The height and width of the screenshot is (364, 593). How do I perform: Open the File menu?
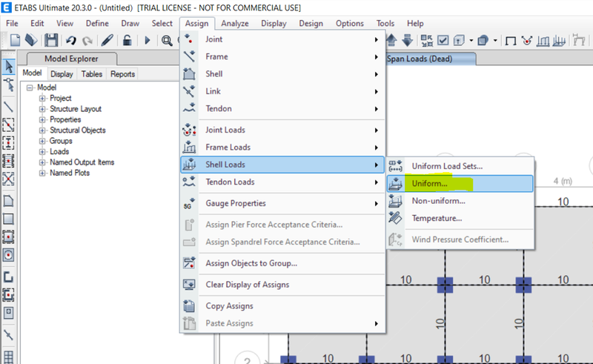(x=12, y=24)
